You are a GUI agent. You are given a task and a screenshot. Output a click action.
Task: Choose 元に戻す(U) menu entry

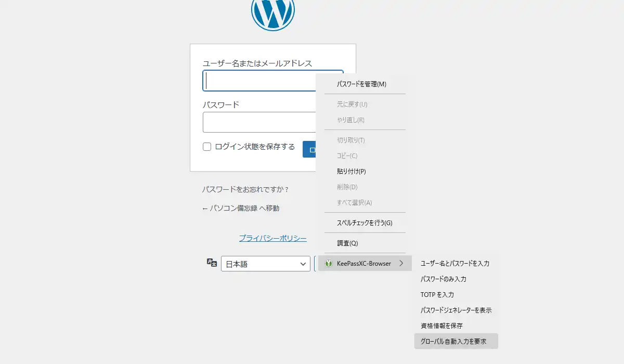[365, 105]
